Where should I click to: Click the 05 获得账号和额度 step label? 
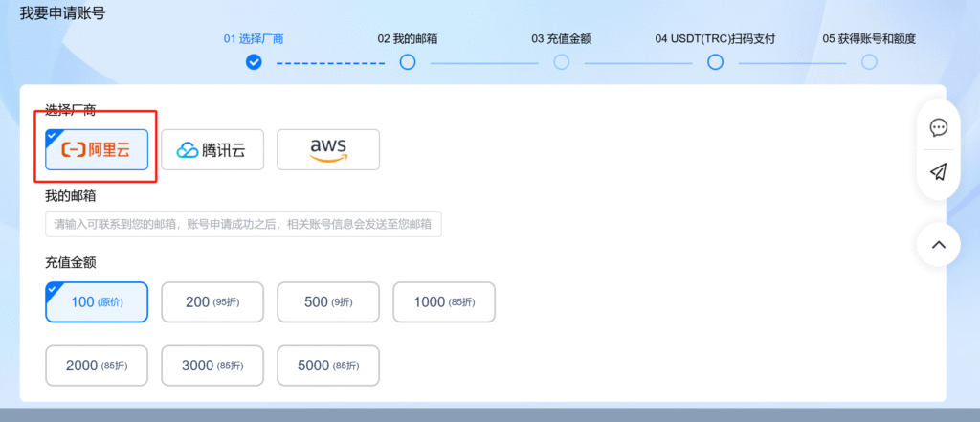click(869, 39)
